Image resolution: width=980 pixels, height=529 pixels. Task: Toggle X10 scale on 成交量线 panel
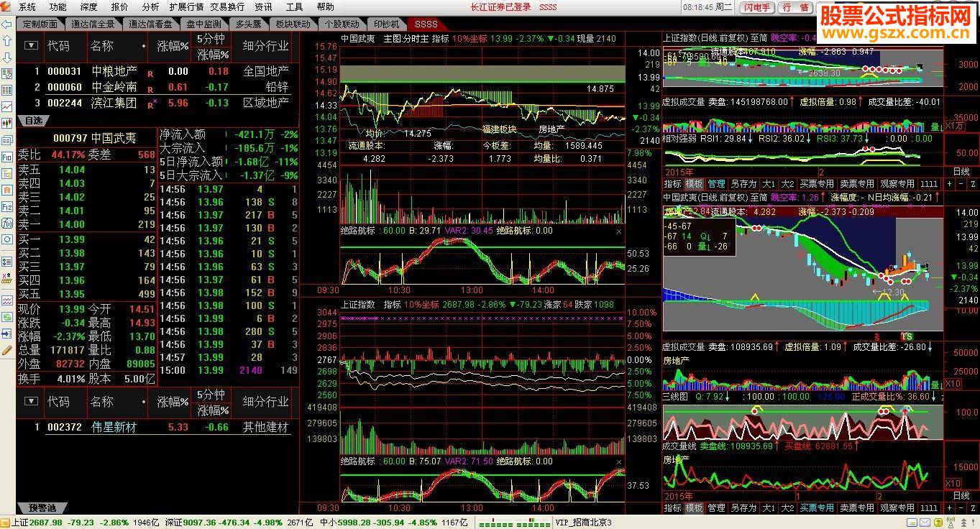click(953, 483)
